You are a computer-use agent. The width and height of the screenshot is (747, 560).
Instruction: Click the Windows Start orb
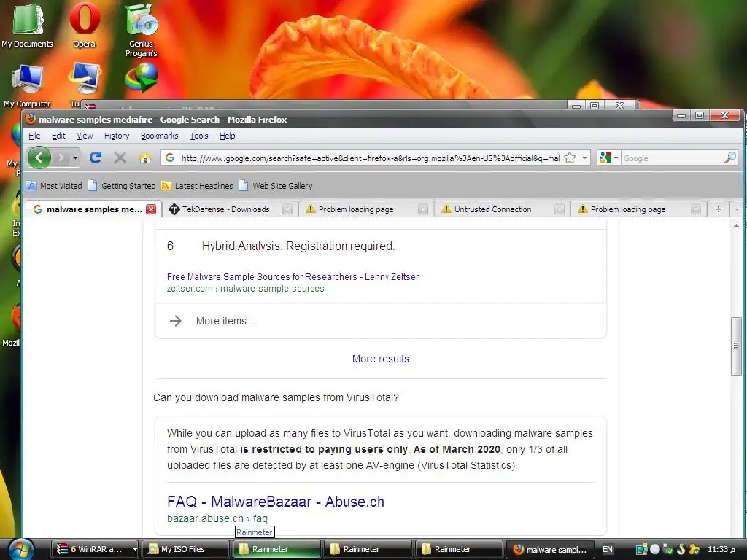(20, 549)
